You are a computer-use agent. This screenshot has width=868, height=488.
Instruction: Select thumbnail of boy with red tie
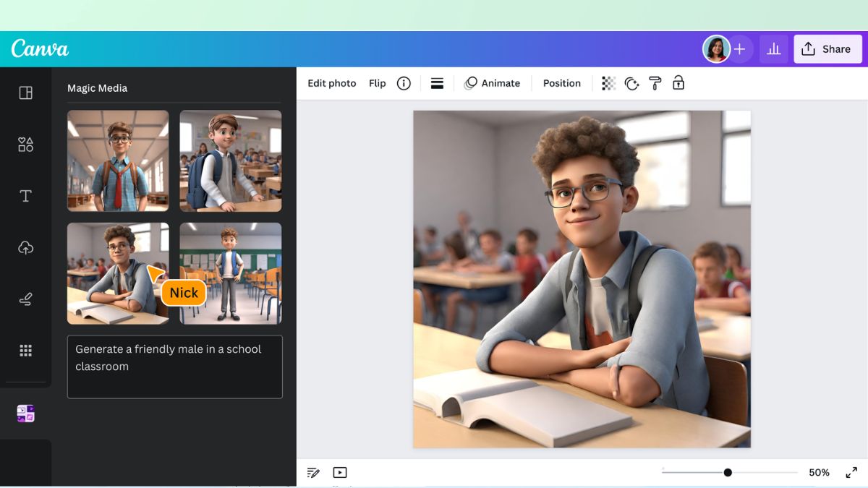118,160
